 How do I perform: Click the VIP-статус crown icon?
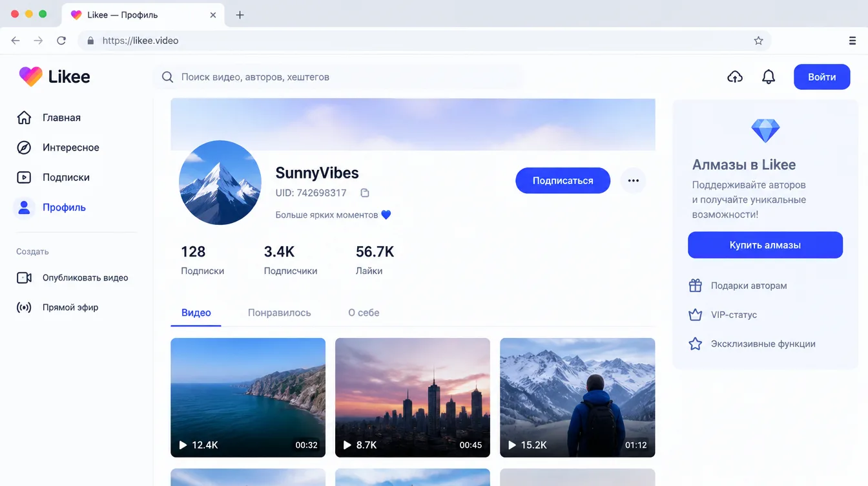695,315
